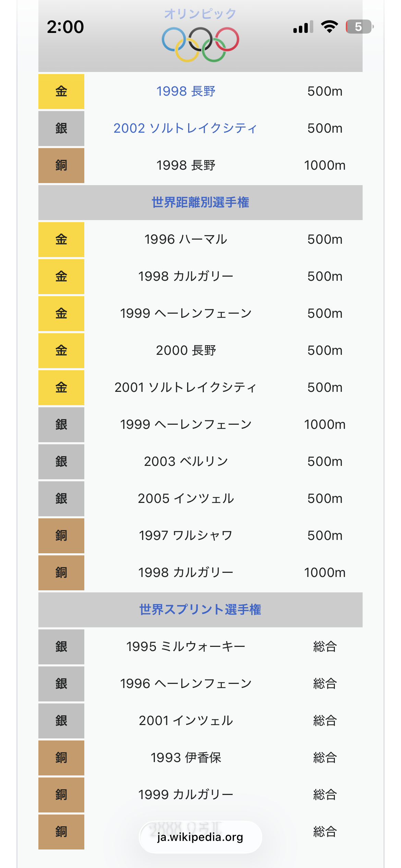The width and height of the screenshot is (401, 868).
Task: Tap the cellular signal bars icon
Action: [303, 27]
